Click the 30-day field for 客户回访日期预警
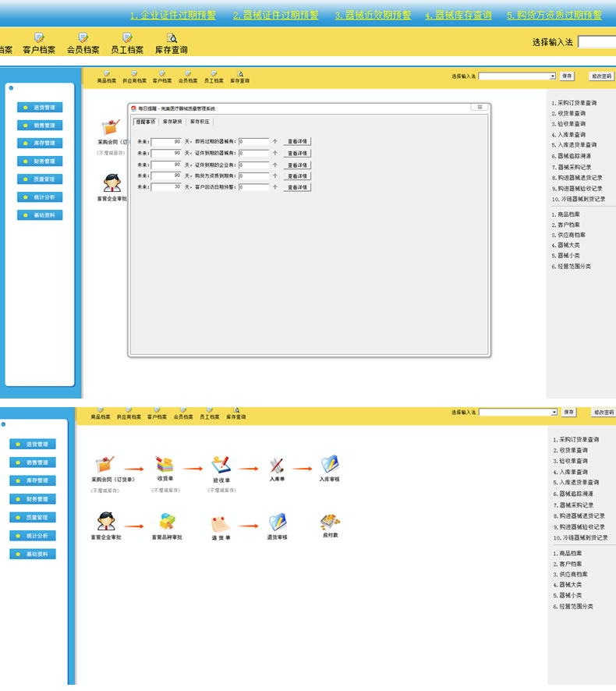This screenshot has height=691, width=616. coord(166,187)
